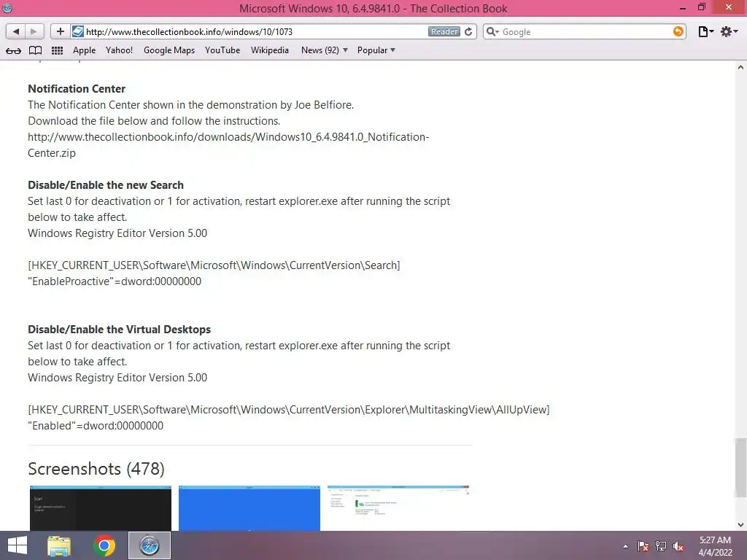Click the address bar URL
This screenshot has height=560, width=747.
(x=189, y=32)
